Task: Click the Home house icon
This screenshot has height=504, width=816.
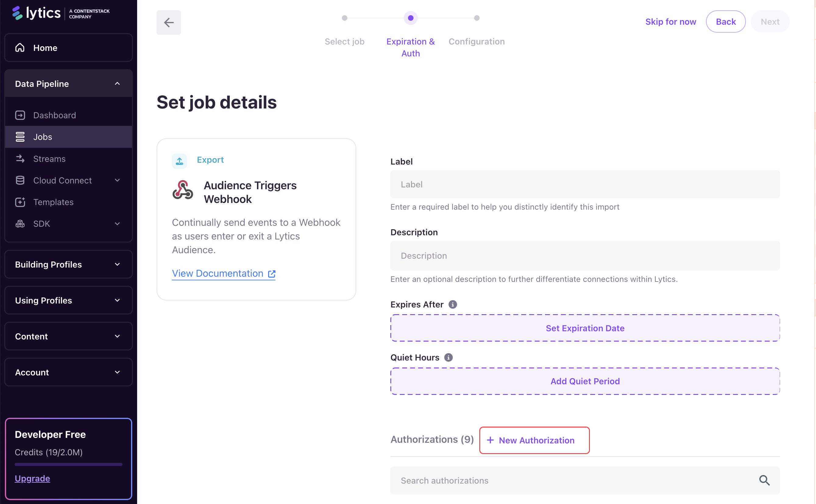Action: 20,48
